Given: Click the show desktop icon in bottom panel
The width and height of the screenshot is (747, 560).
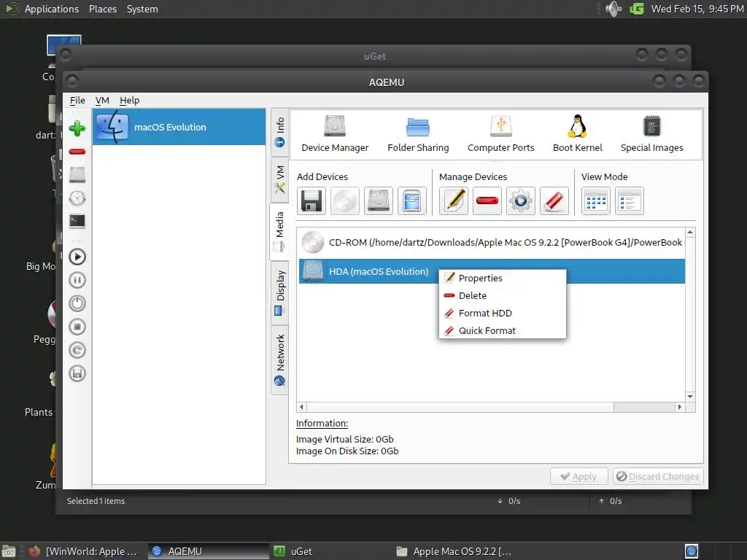Looking at the screenshot, I should (9, 551).
